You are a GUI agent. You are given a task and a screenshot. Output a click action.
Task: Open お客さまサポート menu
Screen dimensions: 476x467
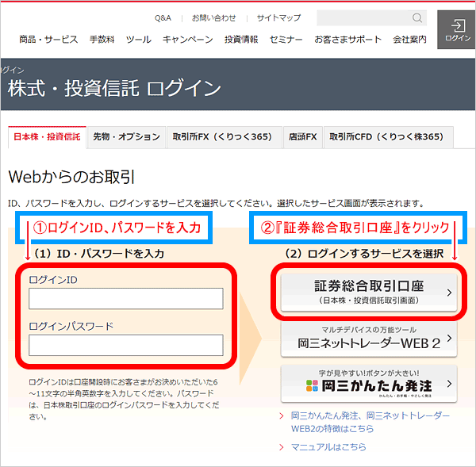[x=348, y=40]
